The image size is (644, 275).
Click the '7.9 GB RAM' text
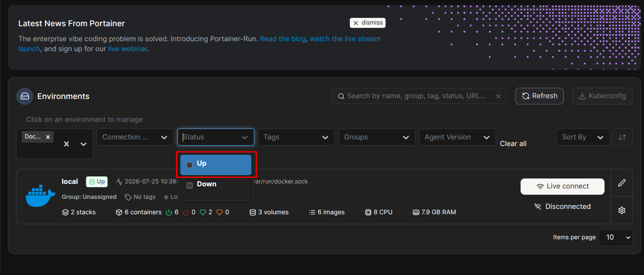tap(439, 212)
